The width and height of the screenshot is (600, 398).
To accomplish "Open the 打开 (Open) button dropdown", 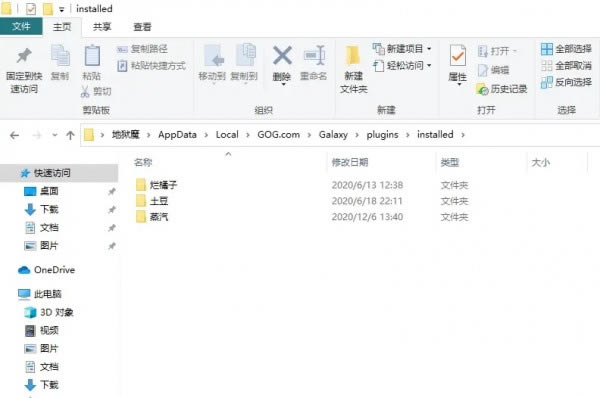I will pyautogui.click(x=515, y=51).
